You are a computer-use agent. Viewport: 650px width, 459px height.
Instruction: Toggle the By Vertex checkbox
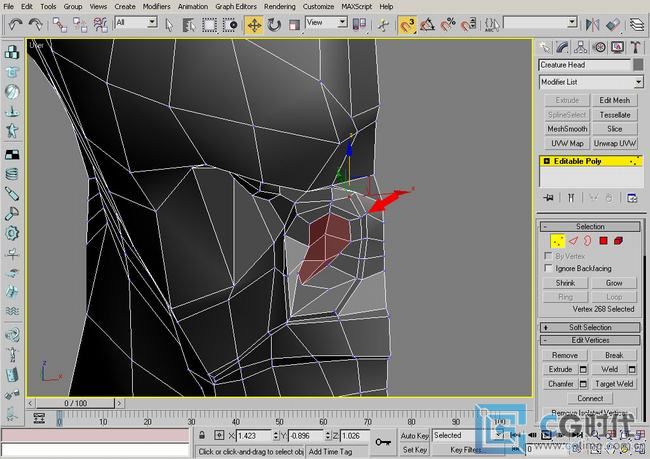pos(548,255)
